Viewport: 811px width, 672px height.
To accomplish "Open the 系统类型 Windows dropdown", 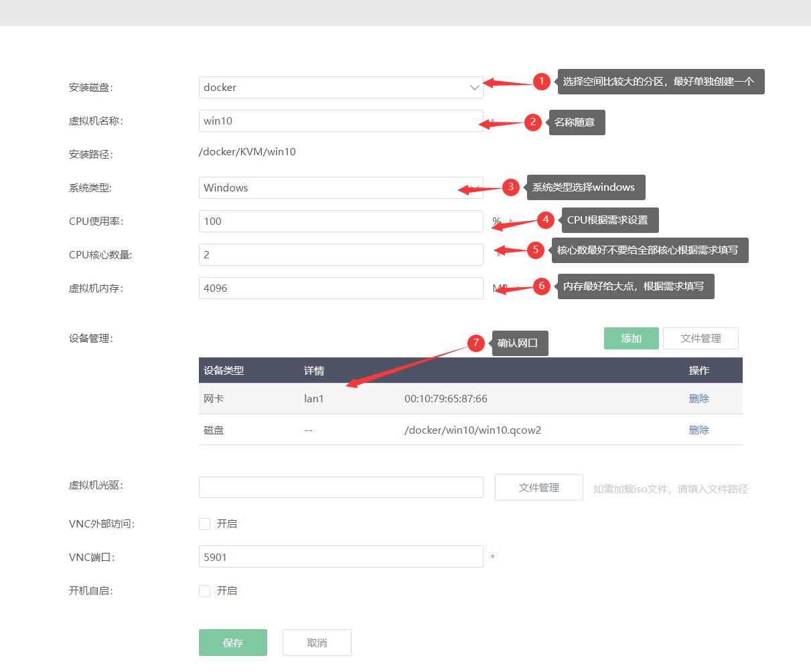I will point(341,187).
